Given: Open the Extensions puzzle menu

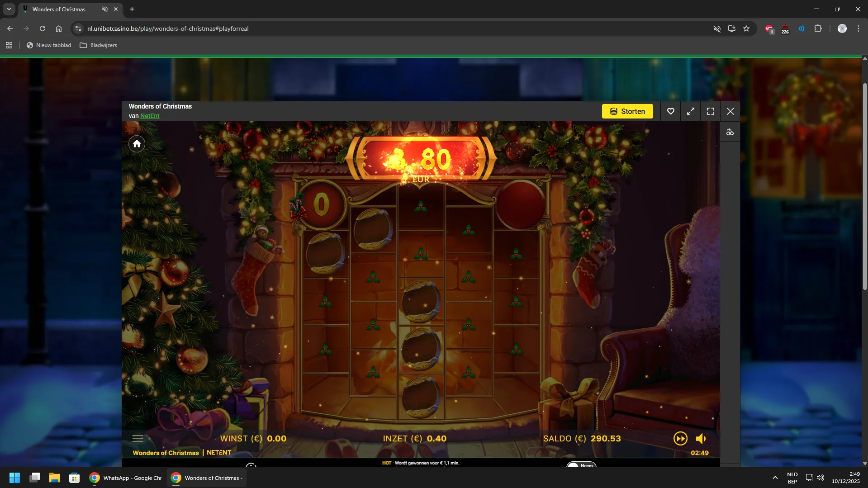Looking at the screenshot, I should tap(818, 28).
